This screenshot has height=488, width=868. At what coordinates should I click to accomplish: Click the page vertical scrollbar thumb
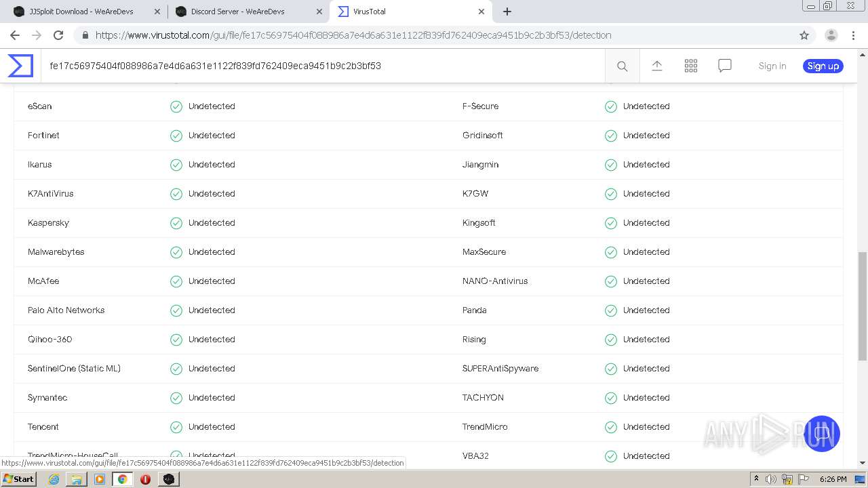[x=863, y=306]
